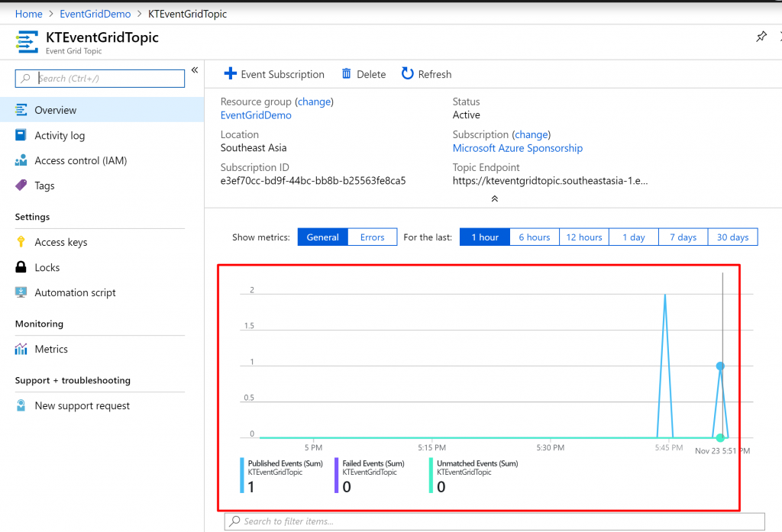Click the Failed Events purple legend swatch
782x532 pixels.
(336, 476)
